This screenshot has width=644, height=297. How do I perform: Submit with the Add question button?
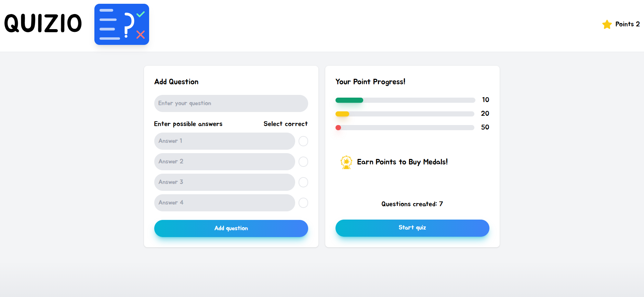click(x=231, y=228)
